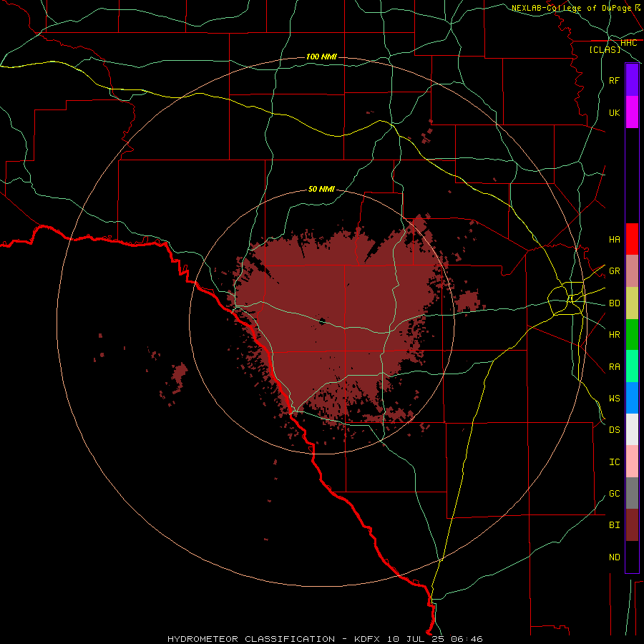The image size is (644, 644).
Task: Click the [CLAS] label
Action: point(605,49)
